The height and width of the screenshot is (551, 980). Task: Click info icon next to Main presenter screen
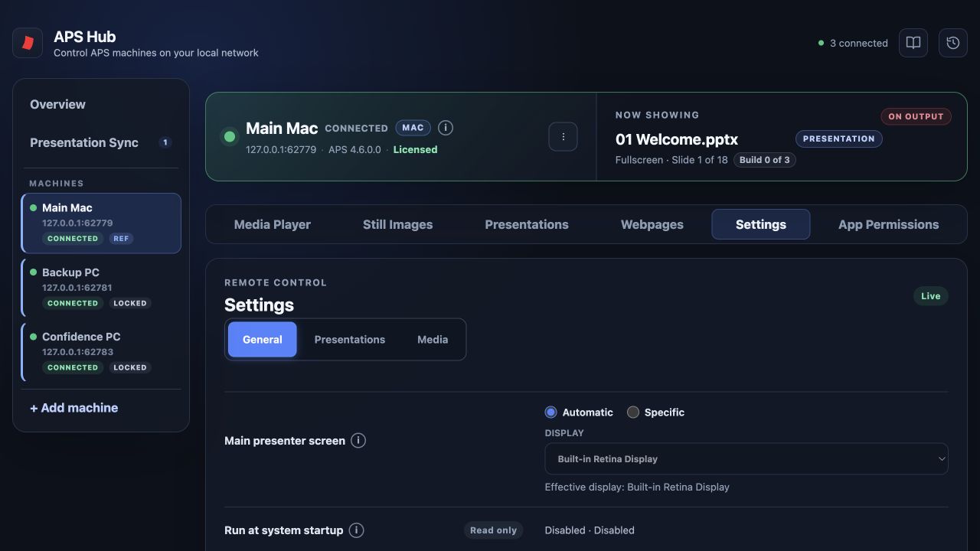[358, 440]
